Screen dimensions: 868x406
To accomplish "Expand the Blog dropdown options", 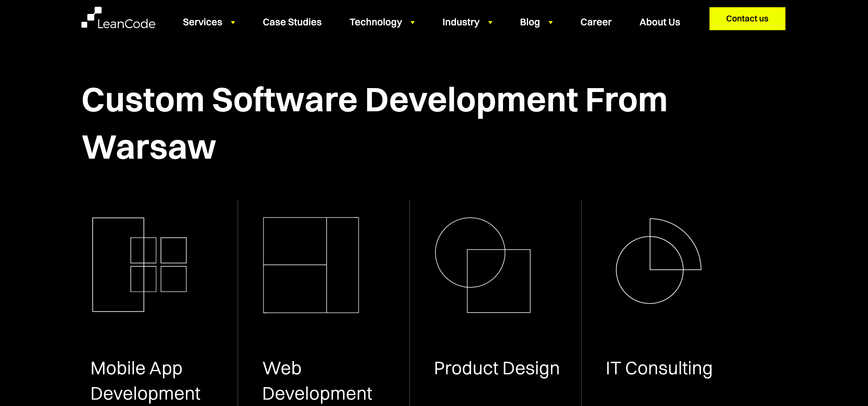I will click(550, 22).
